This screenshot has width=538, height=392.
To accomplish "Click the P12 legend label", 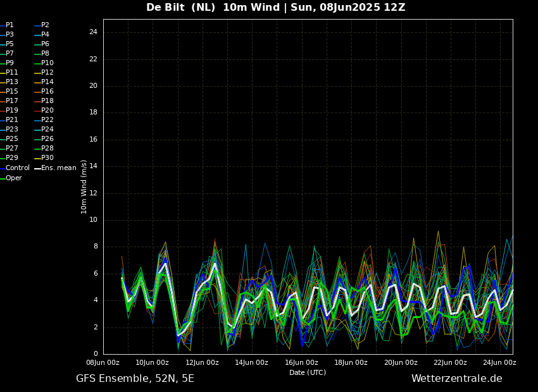I will (47, 73).
